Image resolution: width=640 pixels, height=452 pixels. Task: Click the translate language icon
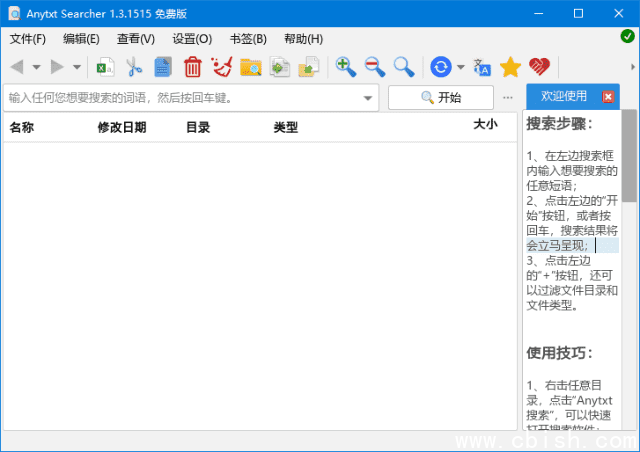[482, 67]
